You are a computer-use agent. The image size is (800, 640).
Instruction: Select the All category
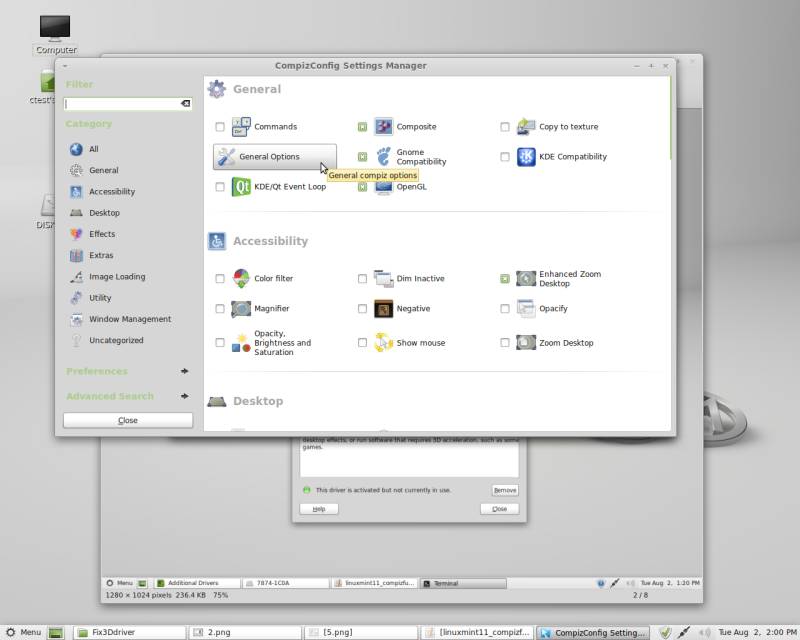[85, 149]
